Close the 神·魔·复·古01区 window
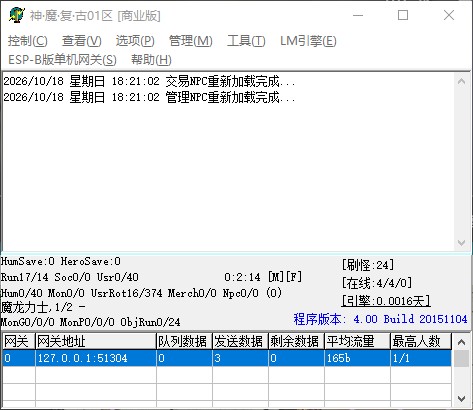Viewport: 473px width, 410px height. (449, 15)
